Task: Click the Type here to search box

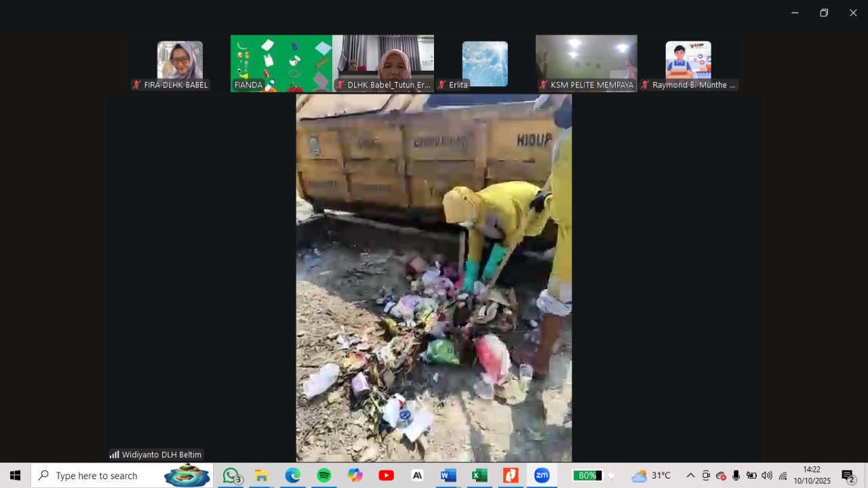Action: (x=102, y=476)
